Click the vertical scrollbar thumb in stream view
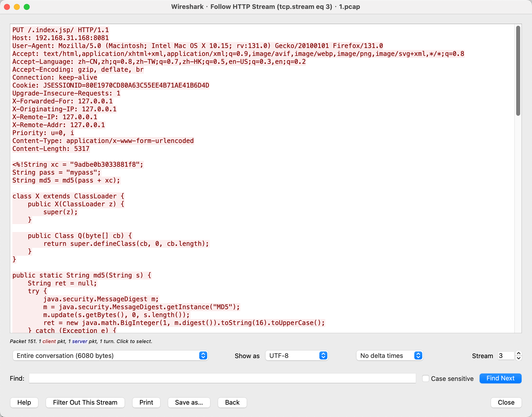The image size is (532, 417). [518, 70]
